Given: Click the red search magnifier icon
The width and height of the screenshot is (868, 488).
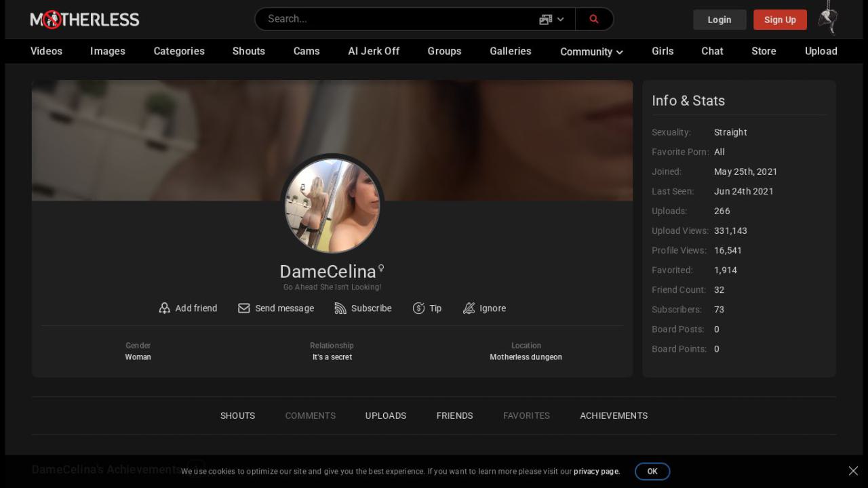Looking at the screenshot, I should [594, 19].
